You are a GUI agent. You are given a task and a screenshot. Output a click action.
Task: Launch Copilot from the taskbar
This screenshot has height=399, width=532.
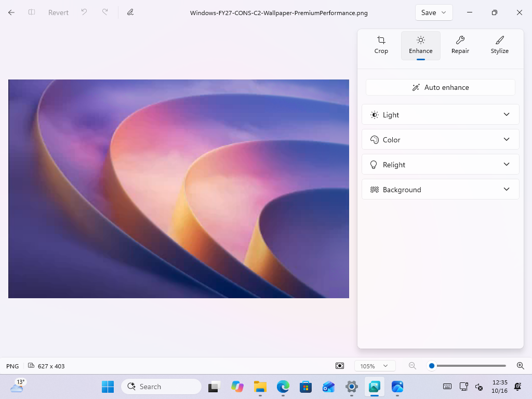click(x=237, y=387)
